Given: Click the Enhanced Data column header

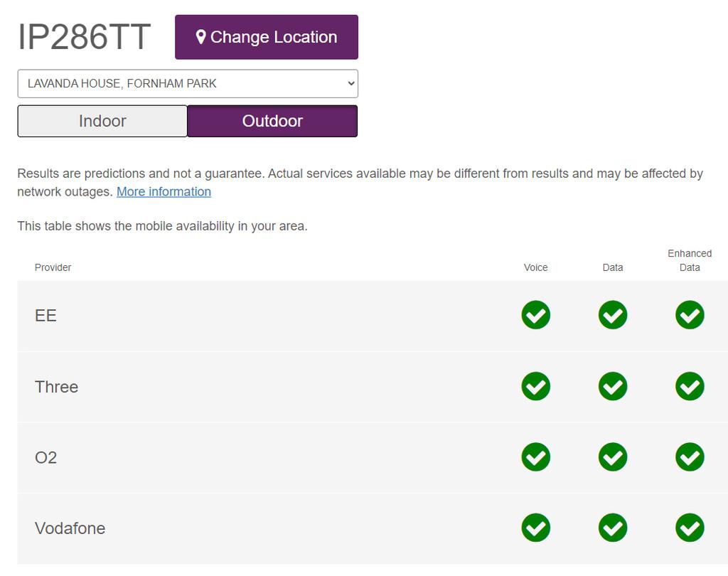Looking at the screenshot, I should (690, 260).
